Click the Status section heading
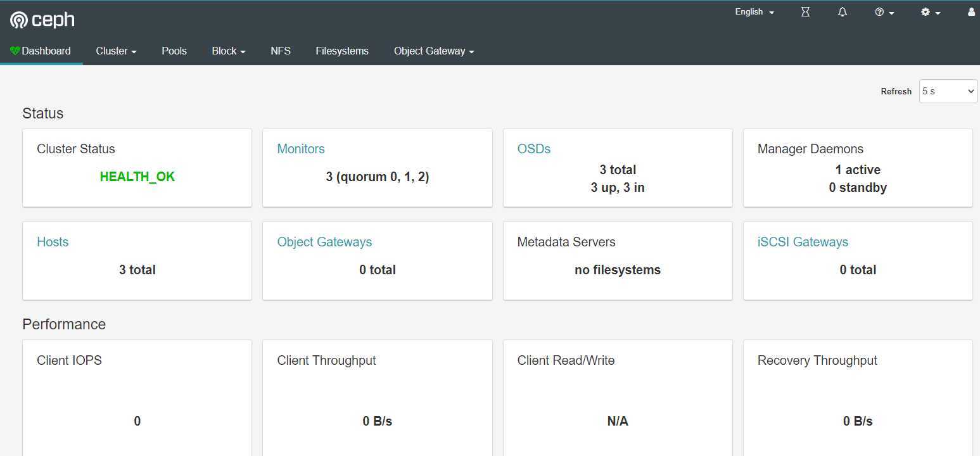980x456 pixels. tap(43, 113)
